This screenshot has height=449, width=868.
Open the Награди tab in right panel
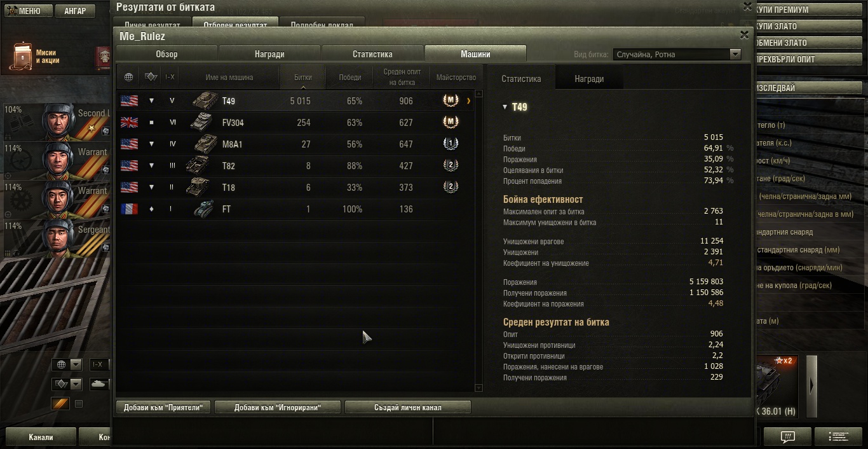(589, 79)
